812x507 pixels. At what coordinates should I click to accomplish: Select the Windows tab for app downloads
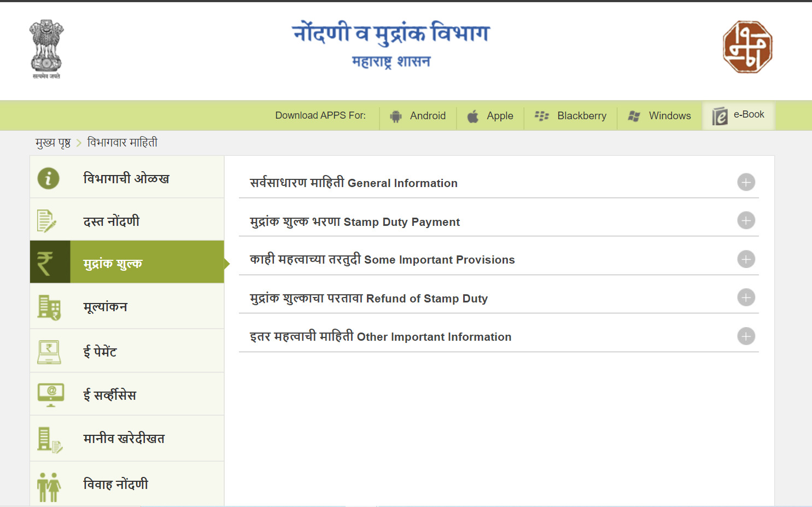(x=659, y=115)
